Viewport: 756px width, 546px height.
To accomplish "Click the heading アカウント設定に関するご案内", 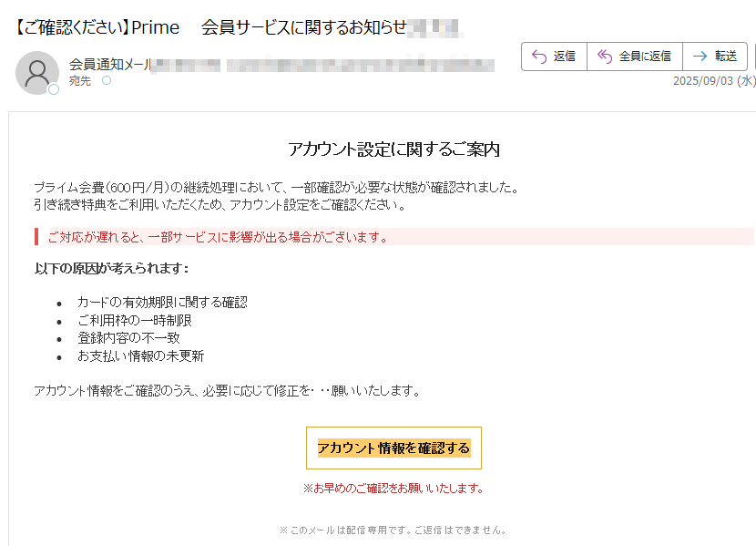I will click(x=393, y=149).
